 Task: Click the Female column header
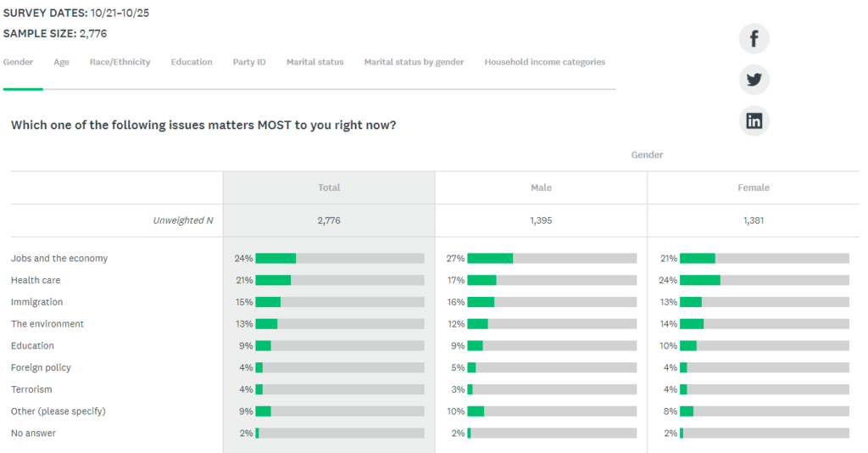(754, 187)
